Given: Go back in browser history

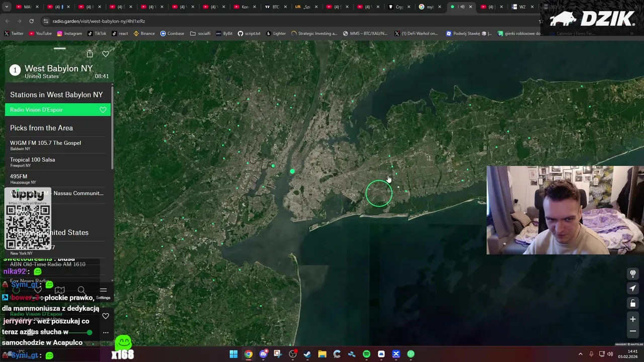Looking at the screenshot, I should [7, 21].
